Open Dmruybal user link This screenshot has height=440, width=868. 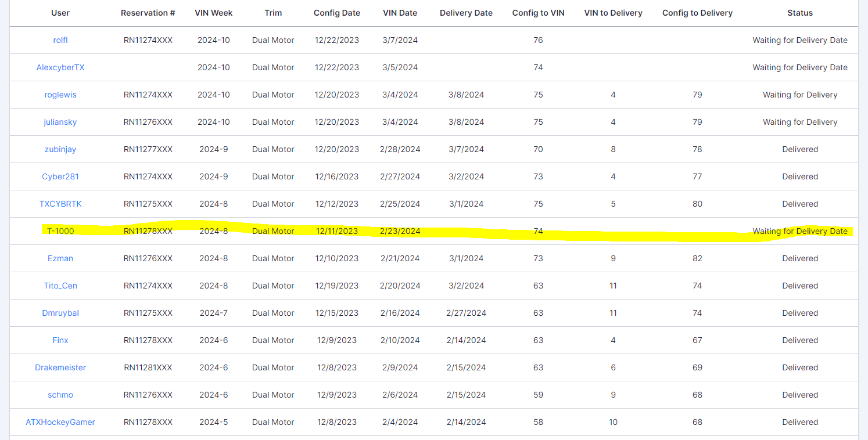coord(60,313)
